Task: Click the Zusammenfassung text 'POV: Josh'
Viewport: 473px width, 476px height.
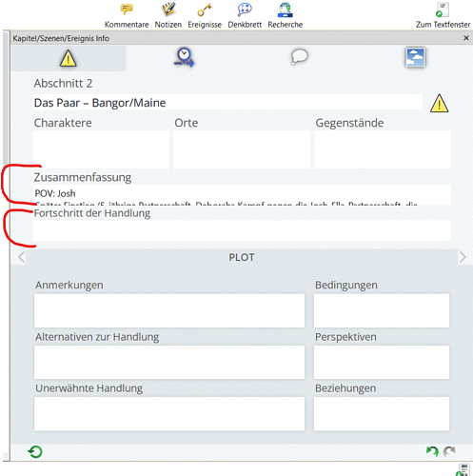Action: (55, 193)
